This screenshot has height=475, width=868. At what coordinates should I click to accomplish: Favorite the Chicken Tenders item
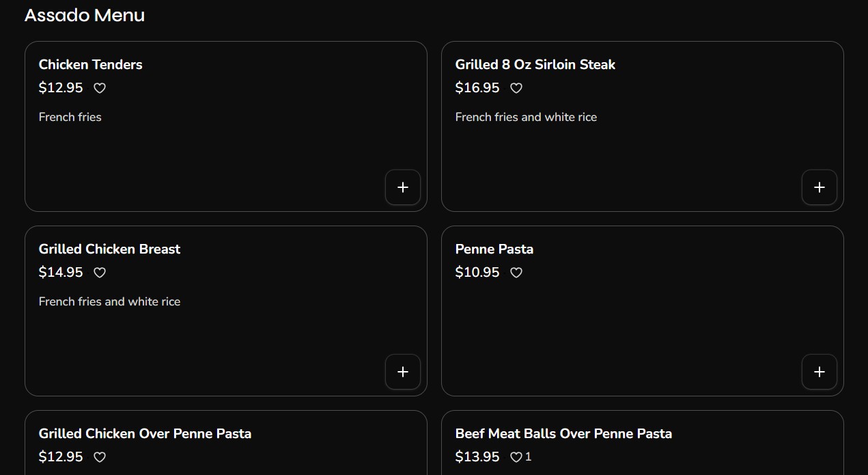pyautogui.click(x=100, y=88)
